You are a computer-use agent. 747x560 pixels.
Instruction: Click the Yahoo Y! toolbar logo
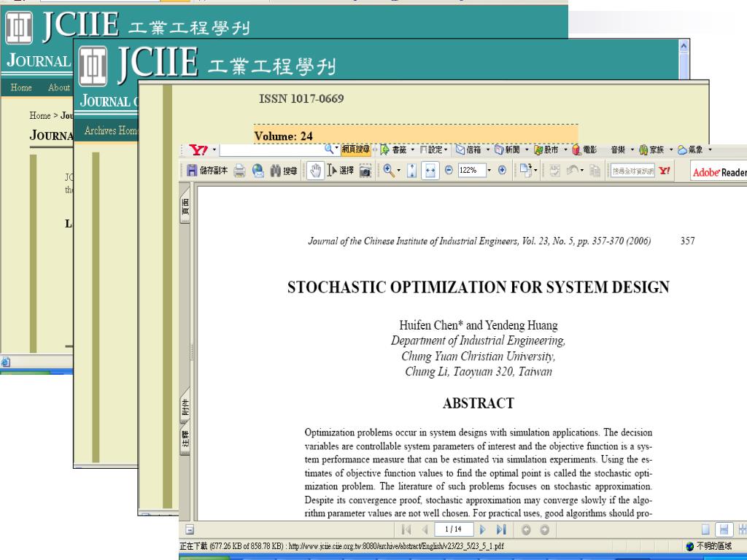pyautogui.click(x=198, y=150)
